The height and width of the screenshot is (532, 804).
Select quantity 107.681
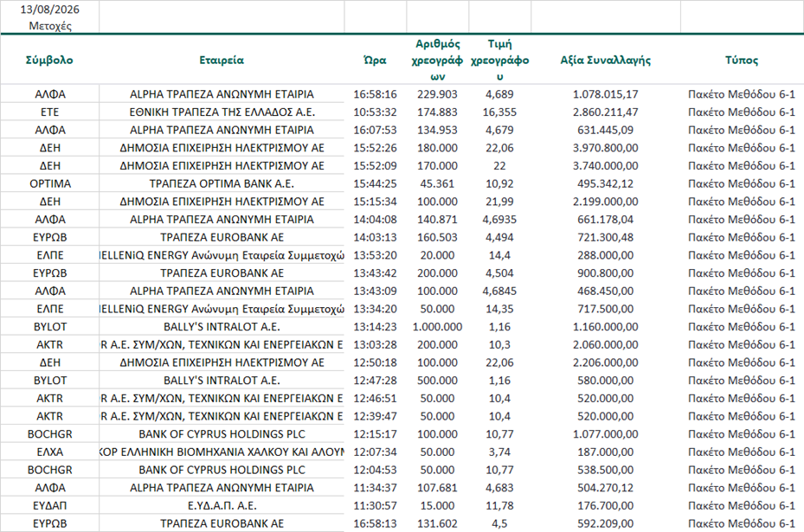click(x=437, y=488)
